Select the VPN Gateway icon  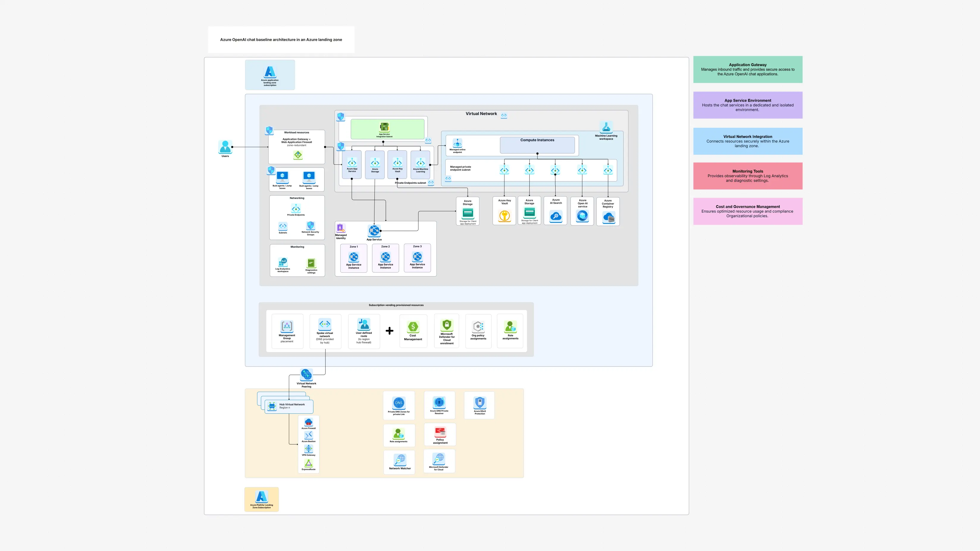(308, 449)
